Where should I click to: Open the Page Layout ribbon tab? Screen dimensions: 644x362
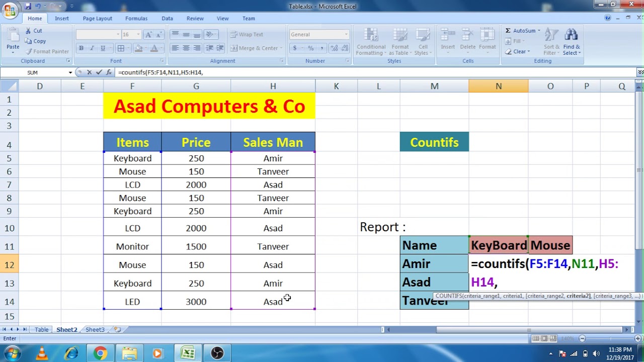pyautogui.click(x=98, y=18)
